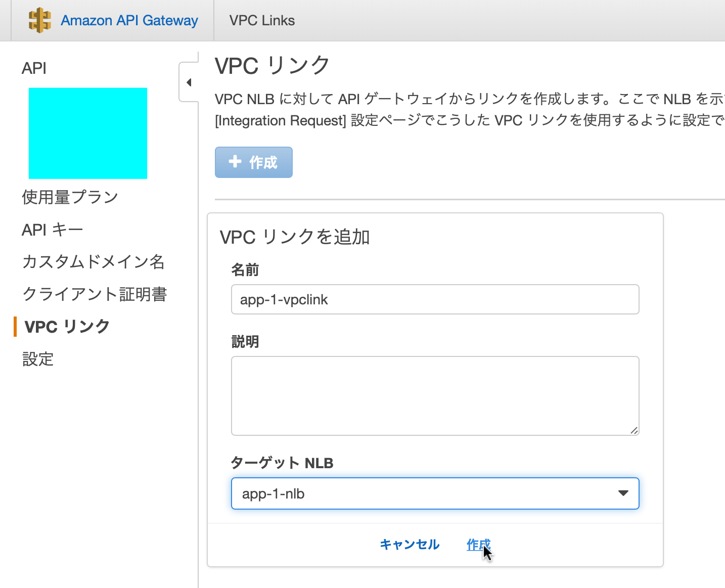Open the 使用量プラン section
This screenshot has width=725, height=588.
(70, 197)
